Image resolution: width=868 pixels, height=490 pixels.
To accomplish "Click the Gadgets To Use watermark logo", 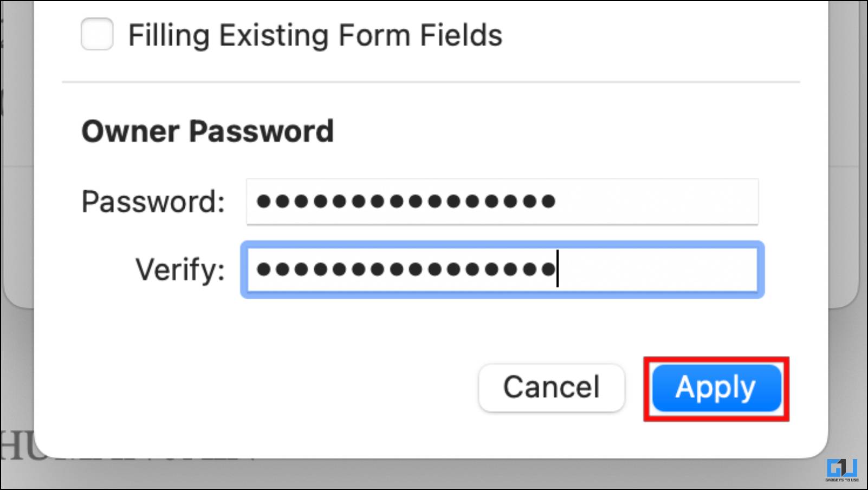I will [842, 470].
